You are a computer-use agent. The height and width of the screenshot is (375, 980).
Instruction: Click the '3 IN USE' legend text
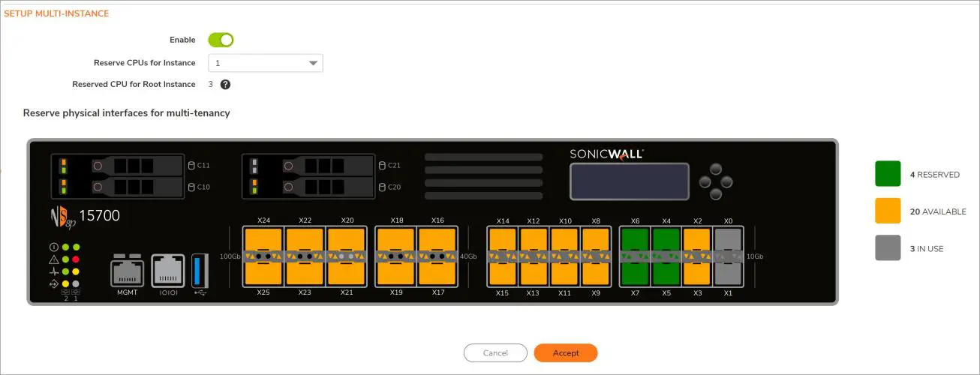927,249
